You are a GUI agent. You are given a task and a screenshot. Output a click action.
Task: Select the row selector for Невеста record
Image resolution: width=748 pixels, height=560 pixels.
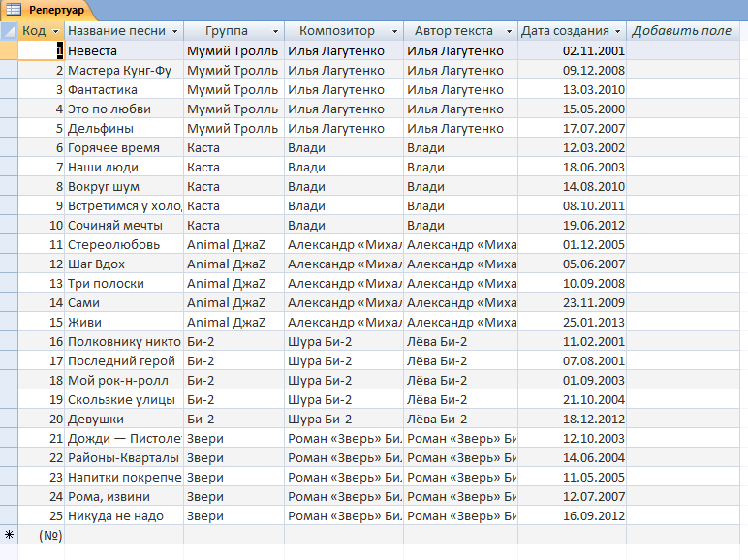(9, 50)
